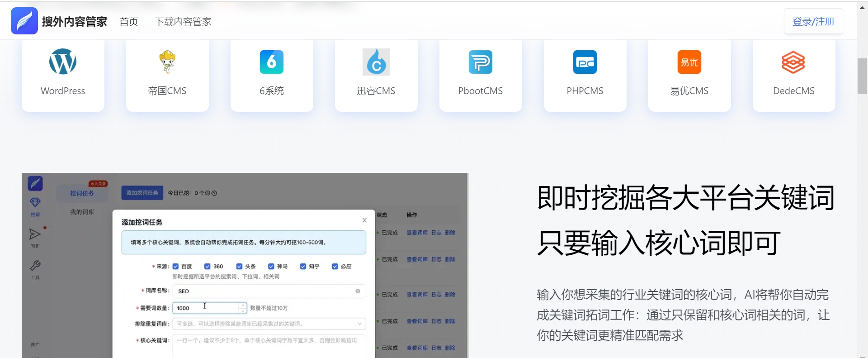Choose the 6系统 blue icon
Screen dimensions: 868x358
click(272, 62)
